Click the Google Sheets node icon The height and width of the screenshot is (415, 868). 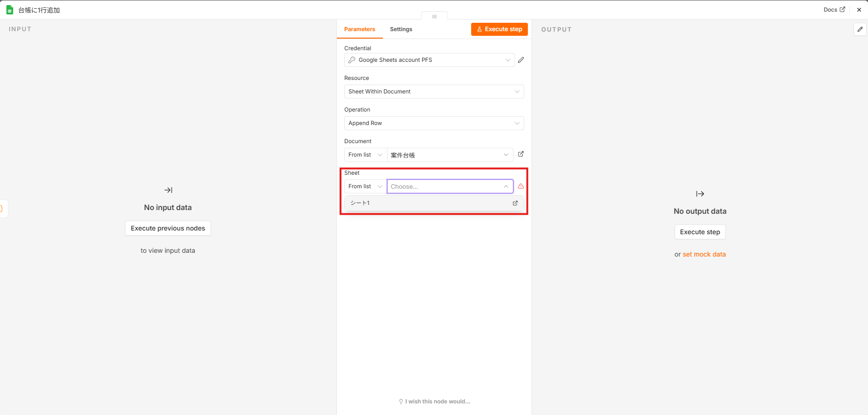(10, 10)
